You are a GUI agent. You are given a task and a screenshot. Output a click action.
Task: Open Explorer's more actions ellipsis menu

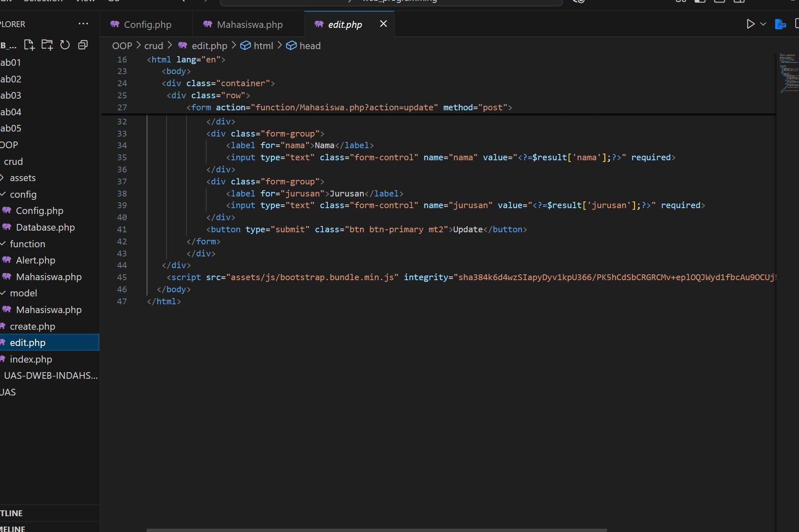coord(83,24)
